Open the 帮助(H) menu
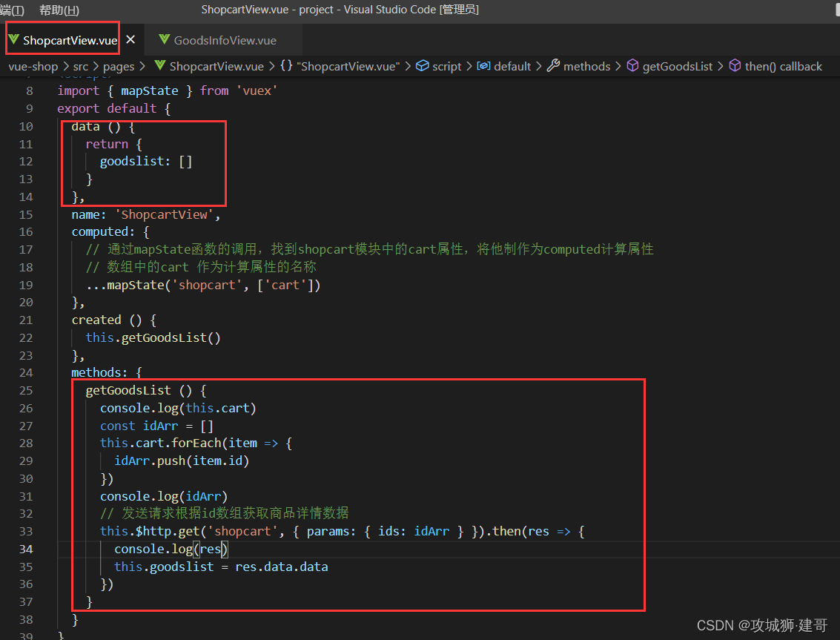 (x=59, y=10)
